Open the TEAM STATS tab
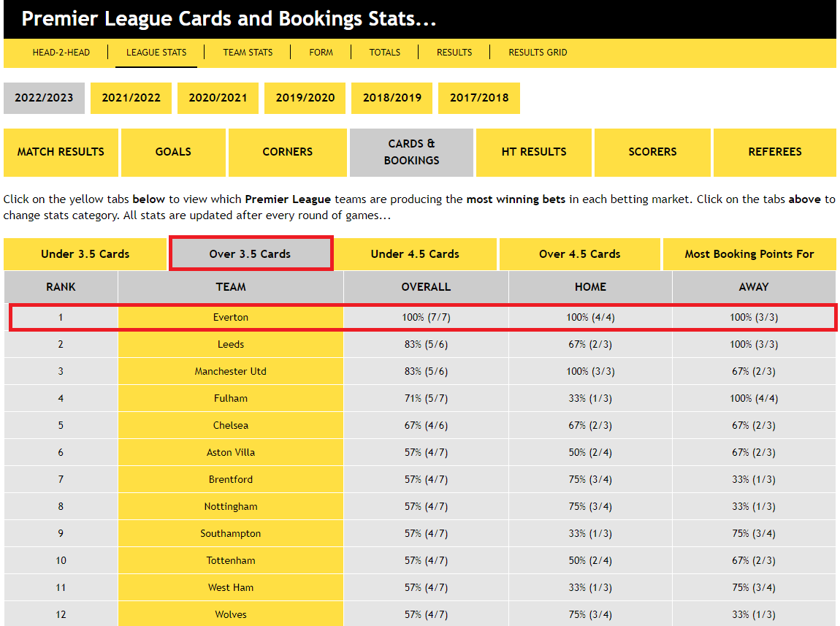840x626 pixels. 247,52
